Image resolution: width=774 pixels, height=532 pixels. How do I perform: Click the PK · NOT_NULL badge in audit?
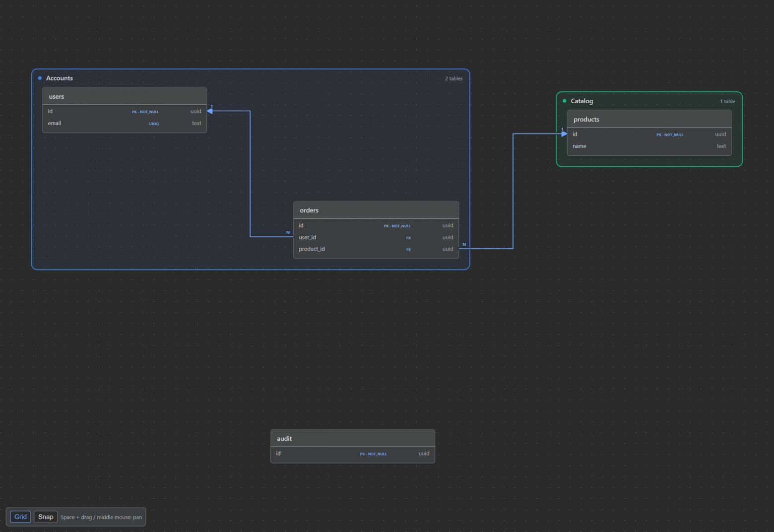pos(373,454)
